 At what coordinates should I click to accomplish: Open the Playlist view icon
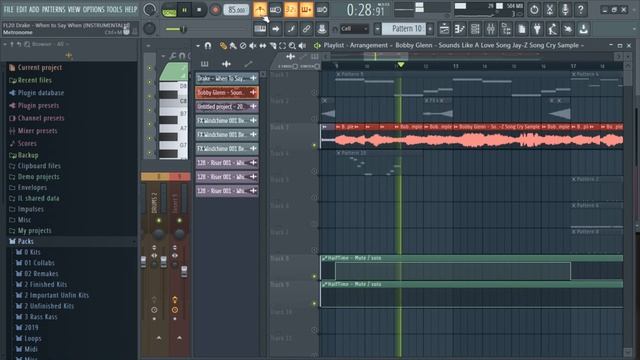(x=444, y=29)
